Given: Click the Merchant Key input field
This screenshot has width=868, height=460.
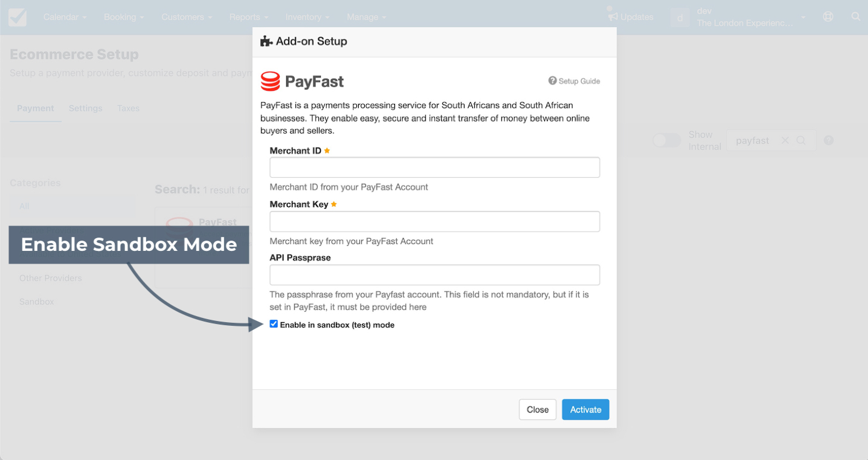Looking at the screenshot, I should [x=435, y=221].
